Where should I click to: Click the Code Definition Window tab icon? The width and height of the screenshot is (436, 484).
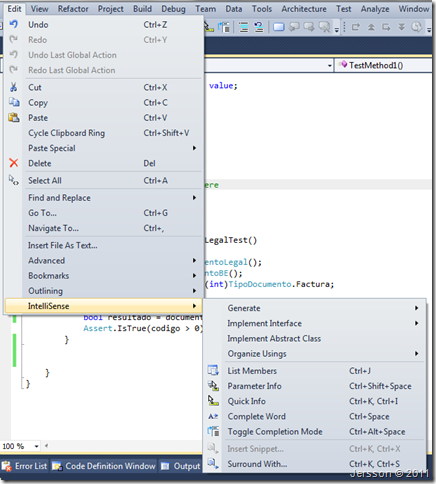point(57,466)
